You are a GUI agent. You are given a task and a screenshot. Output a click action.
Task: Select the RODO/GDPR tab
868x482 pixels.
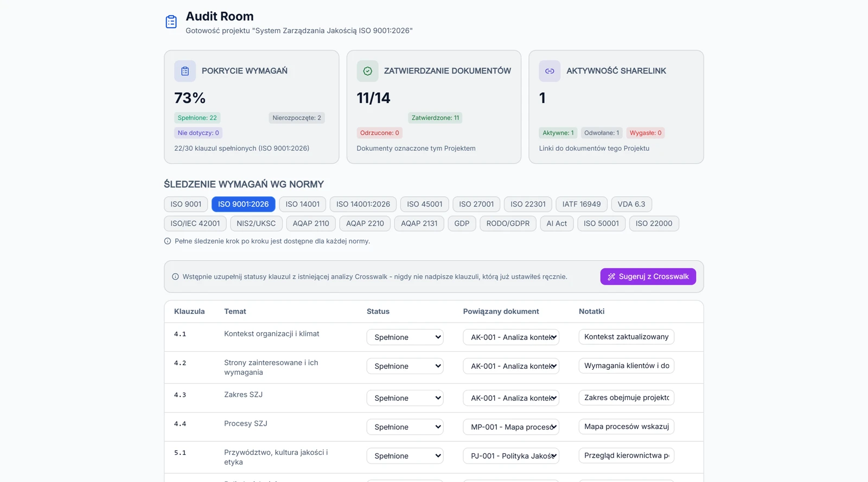pyautogui.click(x=508, y=223)
